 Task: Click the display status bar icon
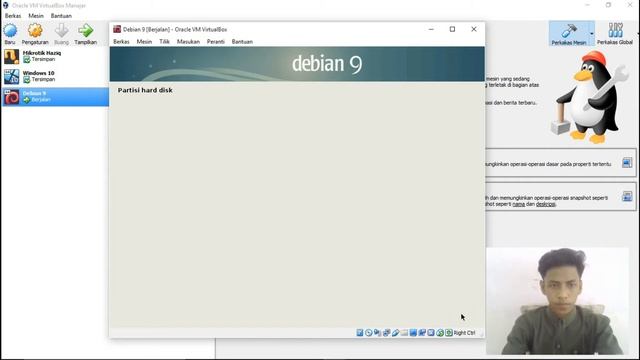413,333
